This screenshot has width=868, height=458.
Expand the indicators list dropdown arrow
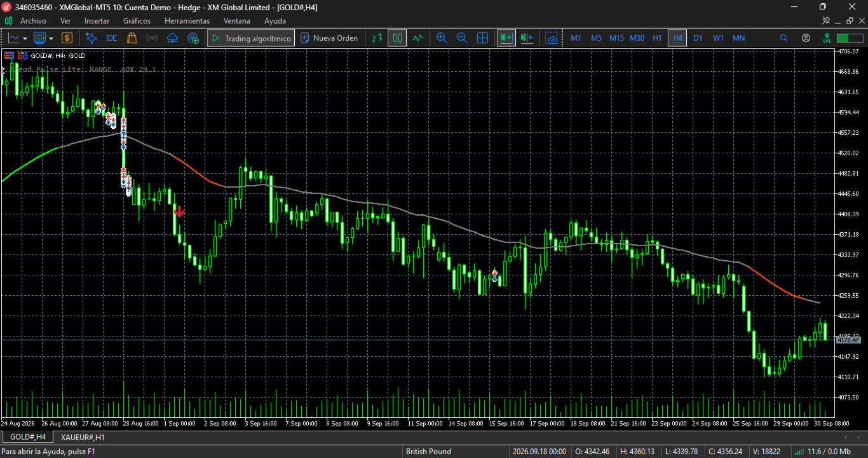[x=50, y=38]
